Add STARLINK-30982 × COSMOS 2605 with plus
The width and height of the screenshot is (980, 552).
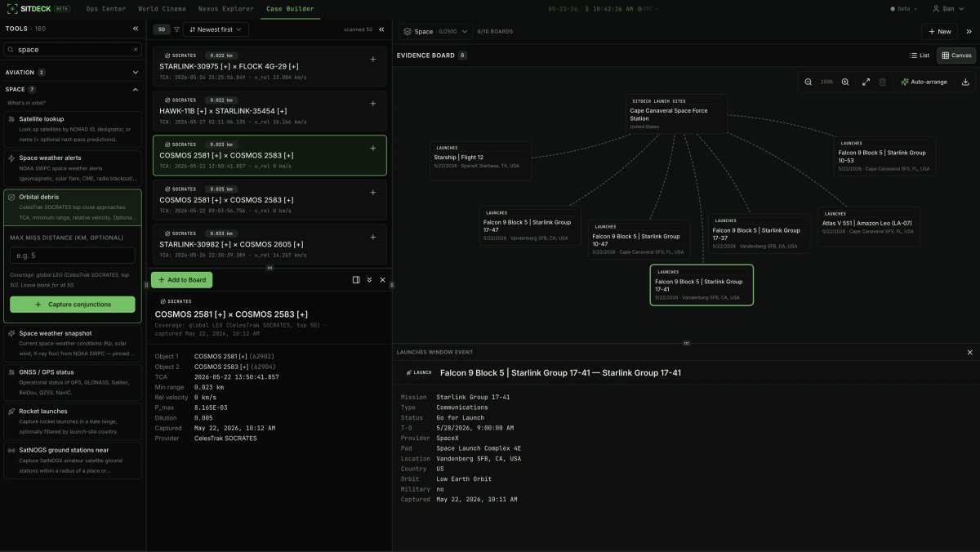[373, 237]
